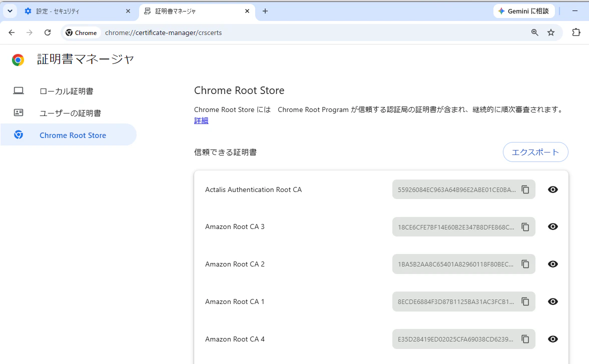Click the エクスポート button
This screenshot has height=364, width=589.
click(x=535, y=152)
